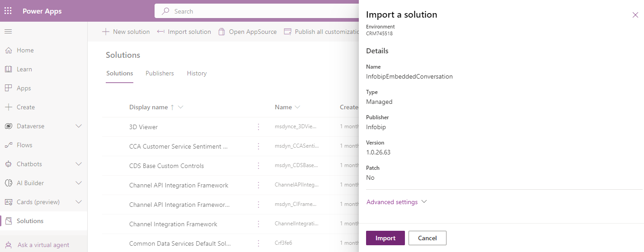
Task: Open the Learn page icon
Action: (8, 69)
